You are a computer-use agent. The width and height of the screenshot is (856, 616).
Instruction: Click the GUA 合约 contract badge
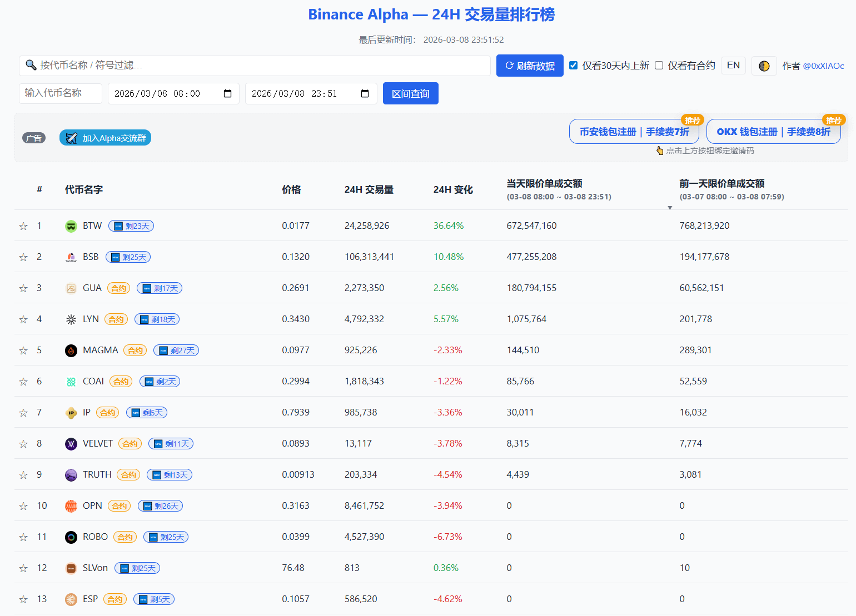(x=119, y=288)
